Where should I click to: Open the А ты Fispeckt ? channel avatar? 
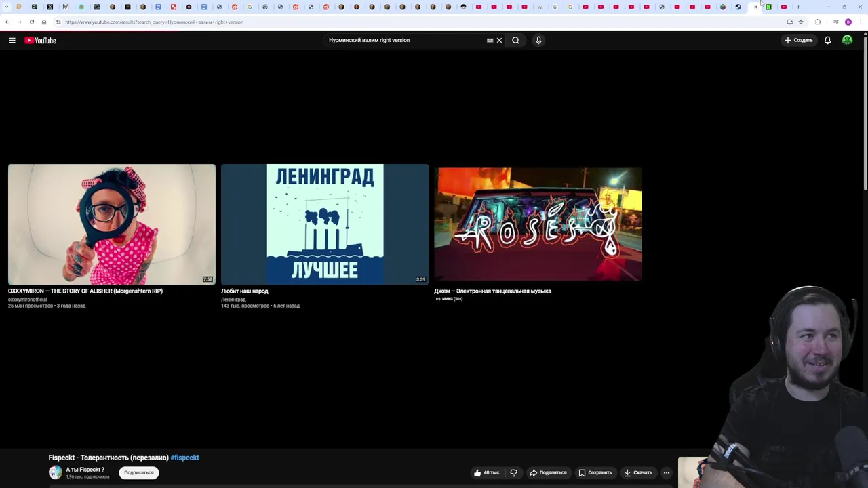[56, 472]
